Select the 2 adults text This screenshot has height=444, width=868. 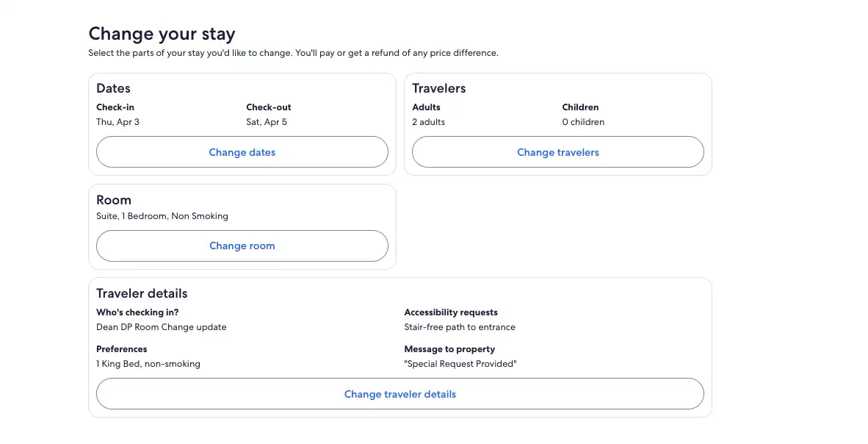[428, 122]
